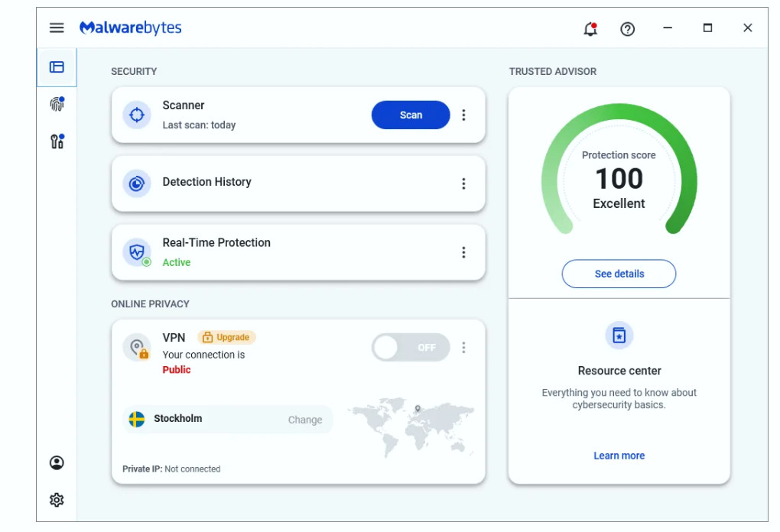Click the VPN Upgrade badge
The image size is (780, 532).
(x=227, y=337)
